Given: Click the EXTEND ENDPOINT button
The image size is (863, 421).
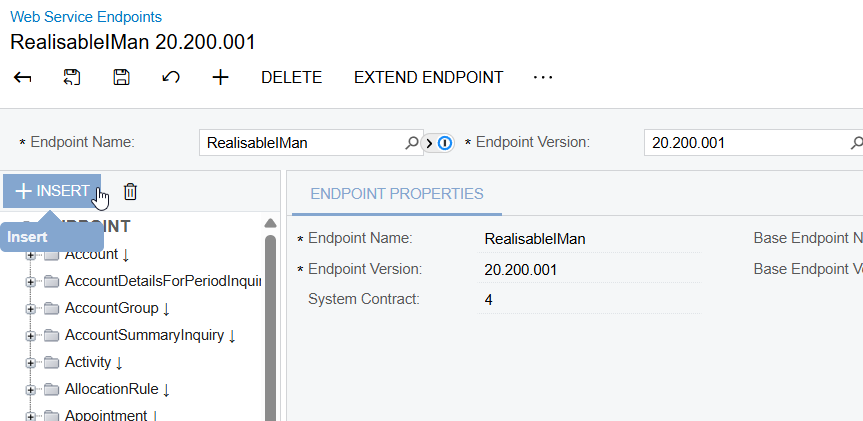Looking at the screenshot, I should [x=428, y=78].
